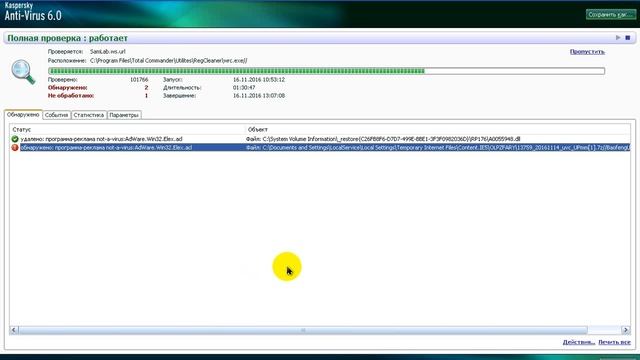Click the start time 16.11.2016 10:53:12

pyautogui.click(x=259, y=80)
